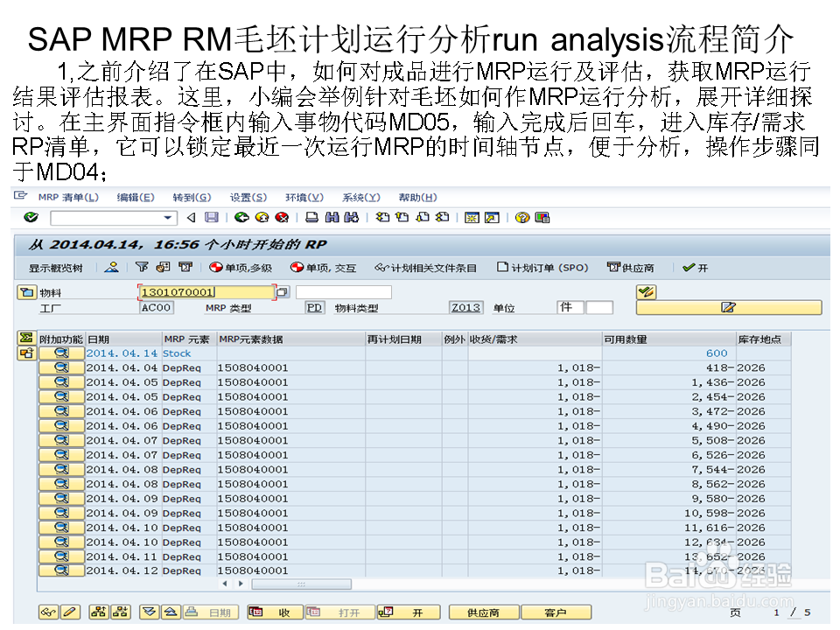Click the 日期 print button at bottom
The width and height of the screenshot is (840, 630).
212,612
